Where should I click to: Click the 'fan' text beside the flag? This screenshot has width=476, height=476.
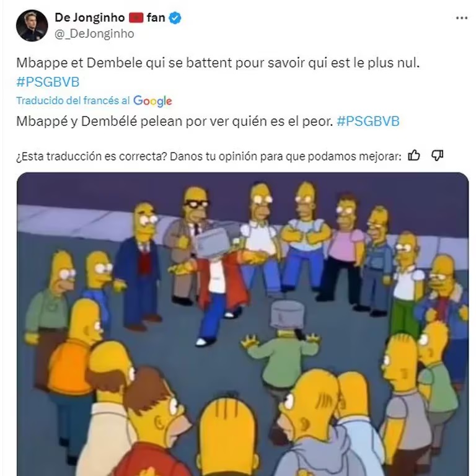pos(156,17)
